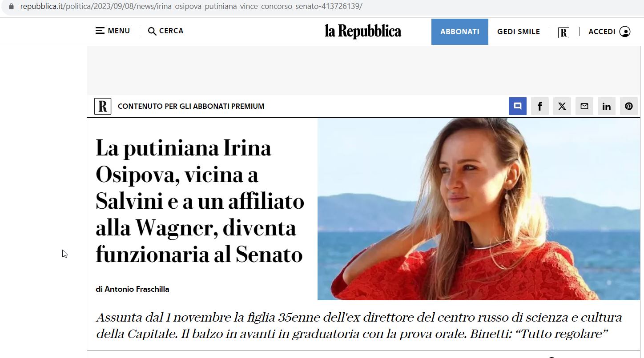Share article on LinkedIn

pos(607,106)
